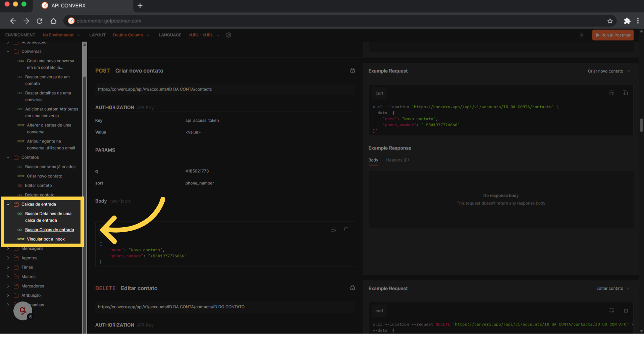Open Criar uma nova conversa request
This screenshot has width=644, height=362.
(x=50, y=64)
